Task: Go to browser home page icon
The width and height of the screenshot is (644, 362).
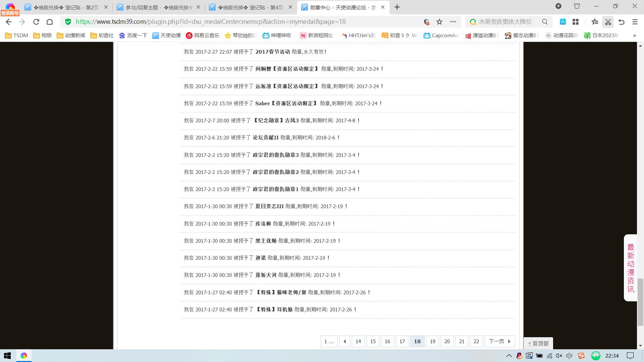Action: 50,22
